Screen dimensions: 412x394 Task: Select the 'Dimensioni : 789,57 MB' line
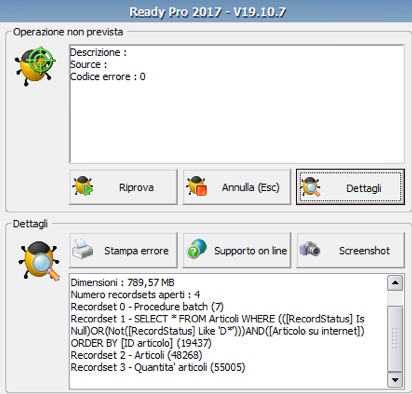[122, 283]
